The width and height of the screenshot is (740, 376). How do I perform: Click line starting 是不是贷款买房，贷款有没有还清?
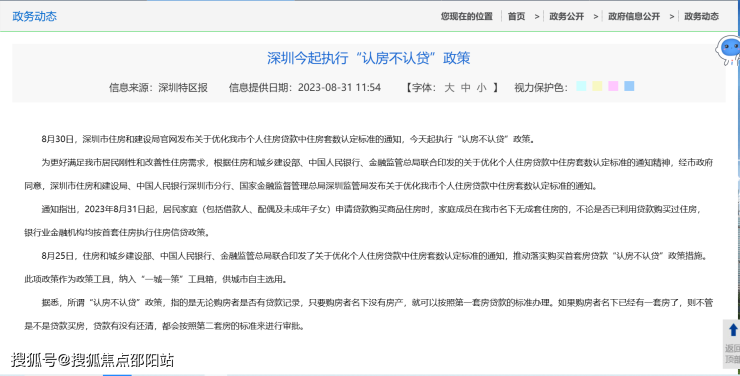tap(165, 326)
